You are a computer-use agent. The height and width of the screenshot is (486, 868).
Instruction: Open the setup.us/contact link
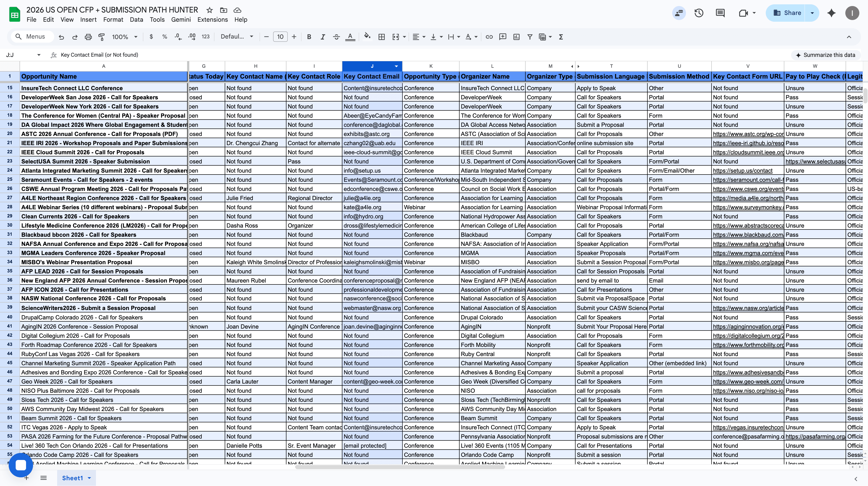click(742, 171)
